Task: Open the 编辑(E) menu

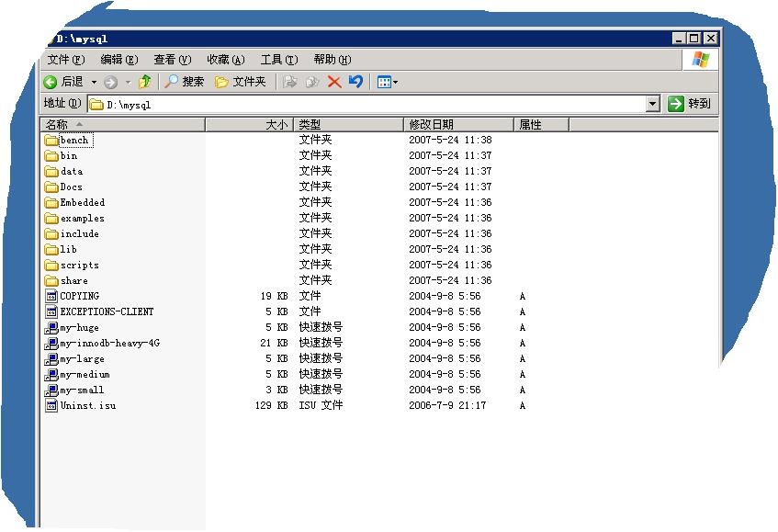Action: pyautogui.click(x=119, y=60)
